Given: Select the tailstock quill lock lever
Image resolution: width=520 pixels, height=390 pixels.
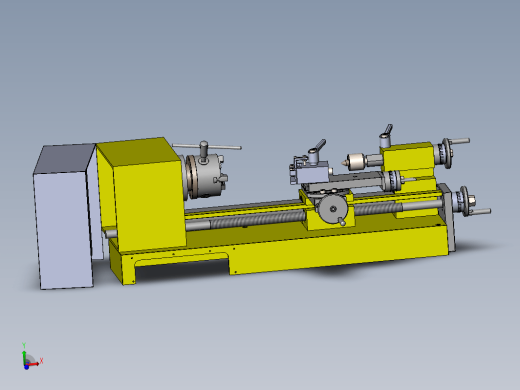Looking at the screenshot, I should pos(386,136).
